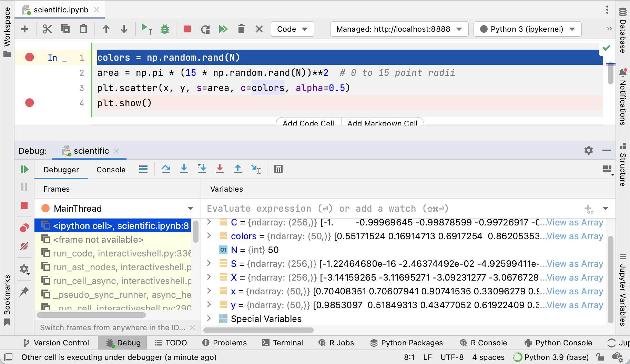This screenshot has width=630, height=364.
Task: Debug the current cell with the bug icon
Action: [x=164, y=29]
